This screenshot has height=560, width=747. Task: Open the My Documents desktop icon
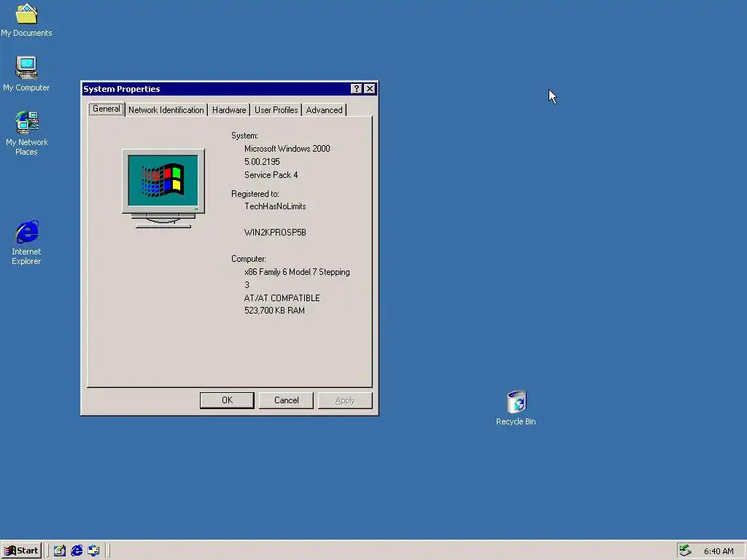click(26, 20)
